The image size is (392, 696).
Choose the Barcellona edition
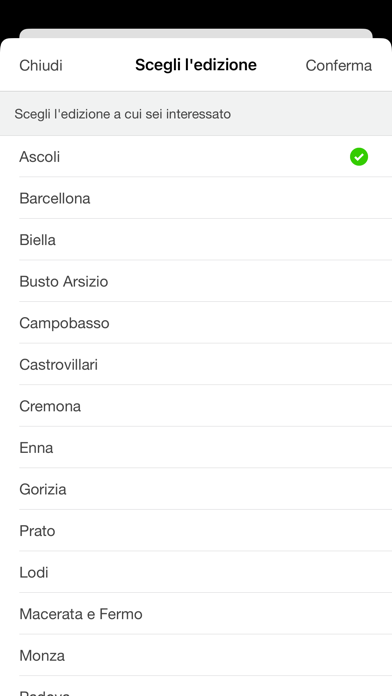coord(196,198)
